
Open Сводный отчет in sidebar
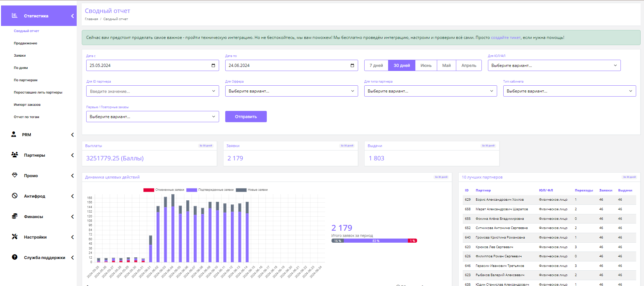coord(27,31)
